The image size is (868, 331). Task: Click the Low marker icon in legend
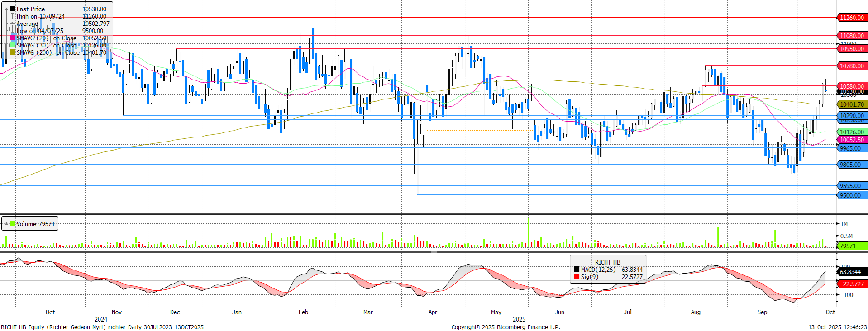[x=12, y=31]
